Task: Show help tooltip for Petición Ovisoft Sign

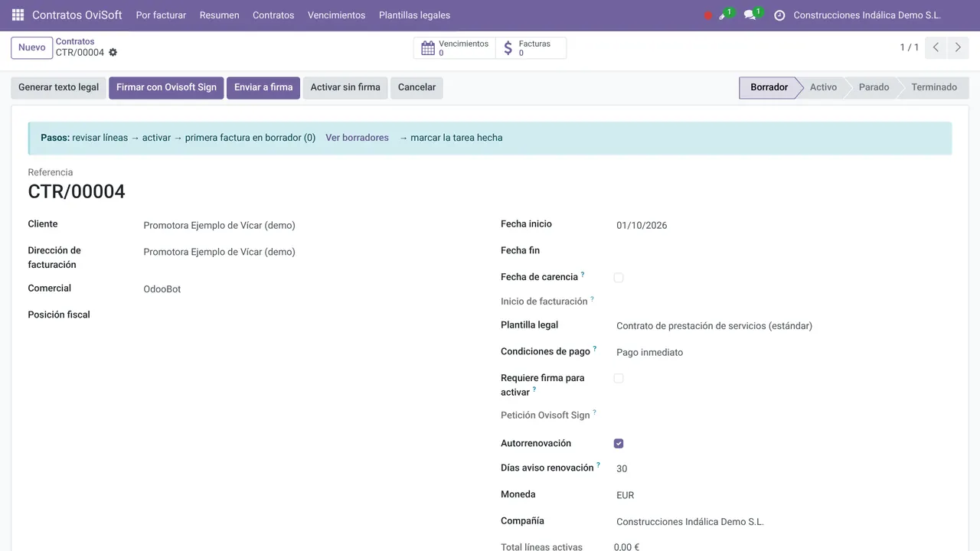Action: pos(594,412)
